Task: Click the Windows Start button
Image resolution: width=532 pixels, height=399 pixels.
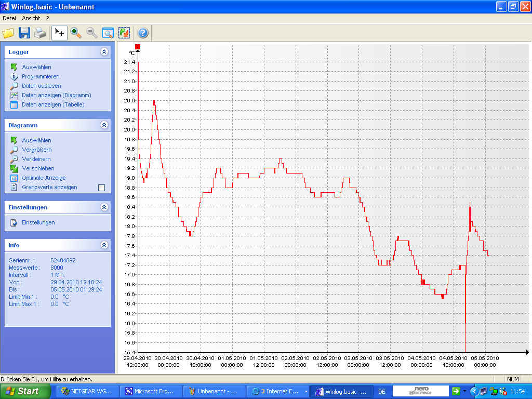Action: click(x=25, y=392)
